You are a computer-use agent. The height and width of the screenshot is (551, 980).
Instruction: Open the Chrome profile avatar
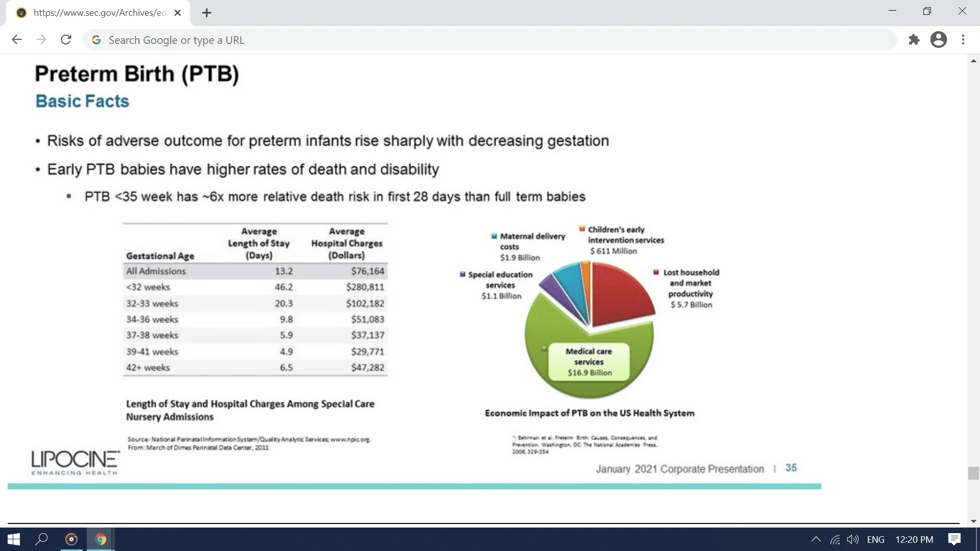pos(938,40)
